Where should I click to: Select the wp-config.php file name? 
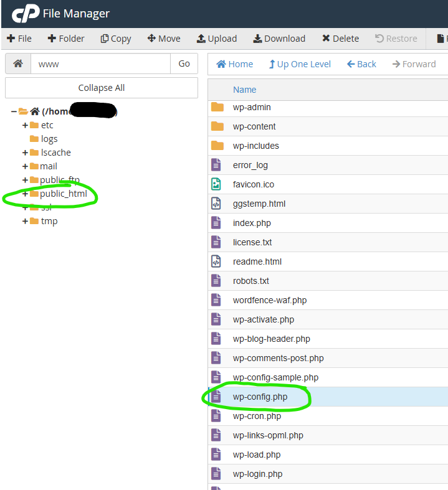pos(260,397)
